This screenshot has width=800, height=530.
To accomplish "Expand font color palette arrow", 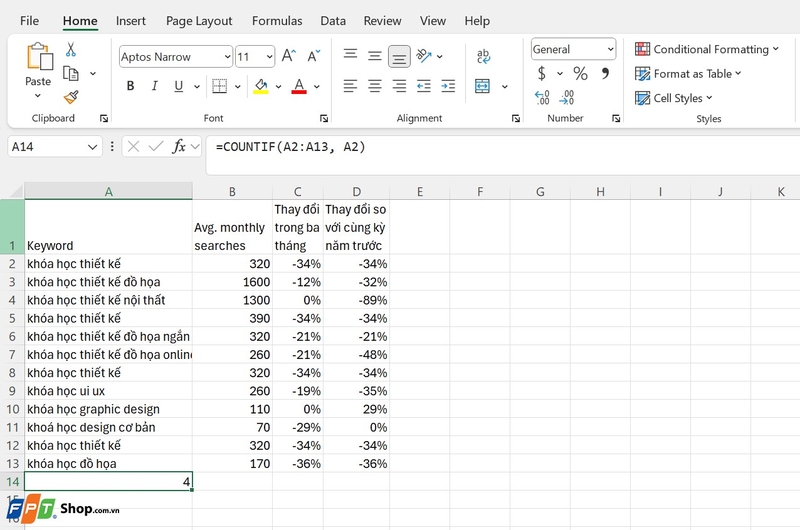I will pos(317,87).
